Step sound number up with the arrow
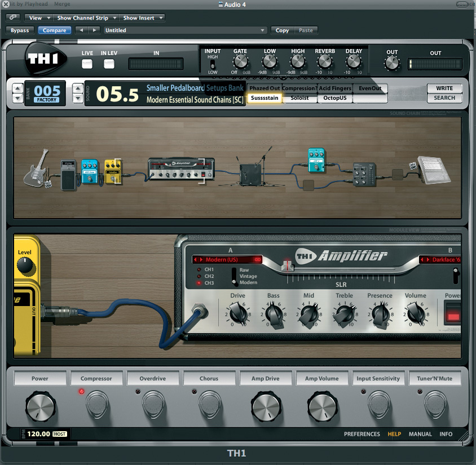 [78, 88]
